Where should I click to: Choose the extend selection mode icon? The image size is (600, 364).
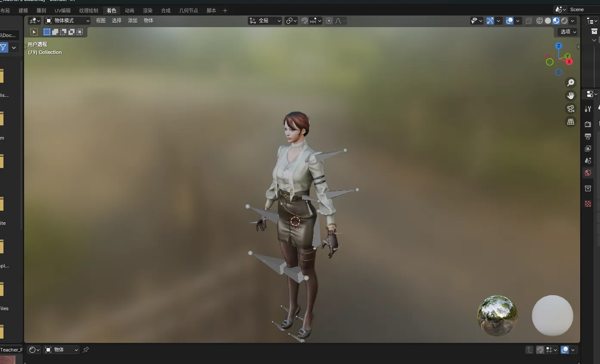55,32
